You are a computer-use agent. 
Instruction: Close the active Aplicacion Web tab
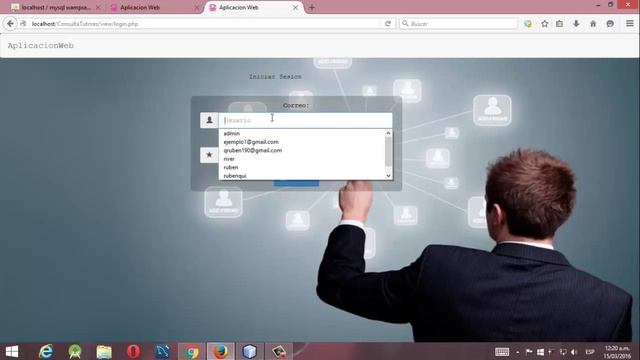[x=295, y=7]
